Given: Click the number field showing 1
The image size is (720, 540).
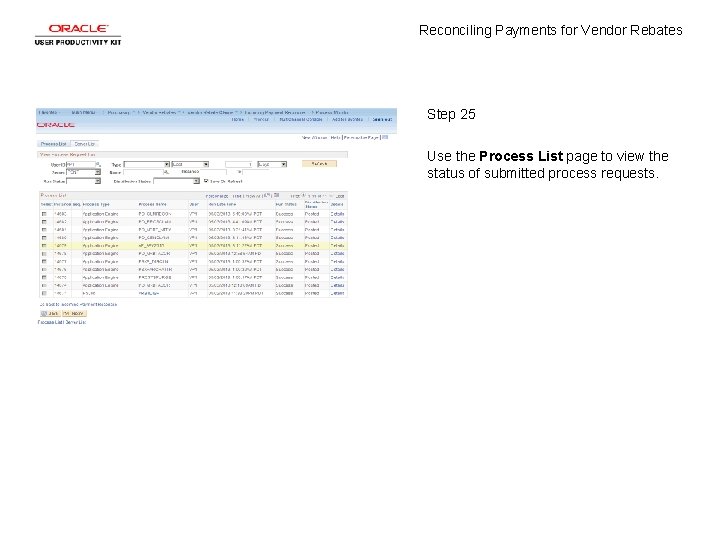Looking at the screenshot, I should [x=239, y=164].
